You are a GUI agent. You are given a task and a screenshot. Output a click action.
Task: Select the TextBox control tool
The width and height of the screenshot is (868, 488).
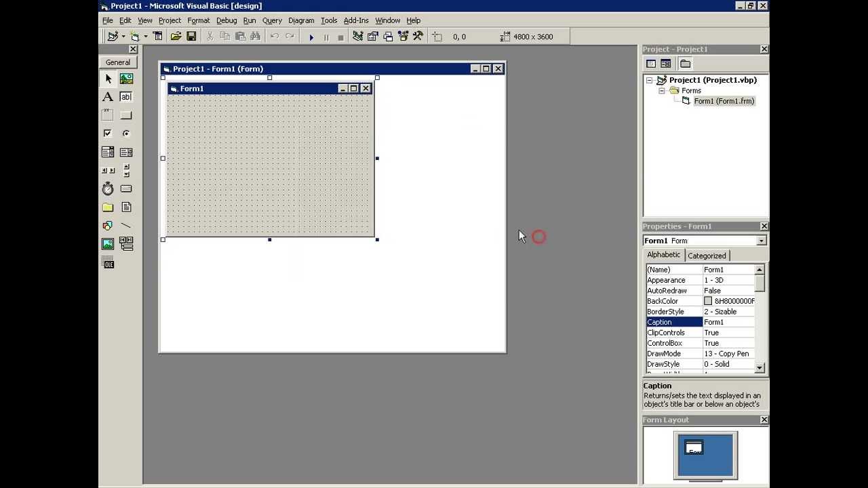[x=126, y=97]
